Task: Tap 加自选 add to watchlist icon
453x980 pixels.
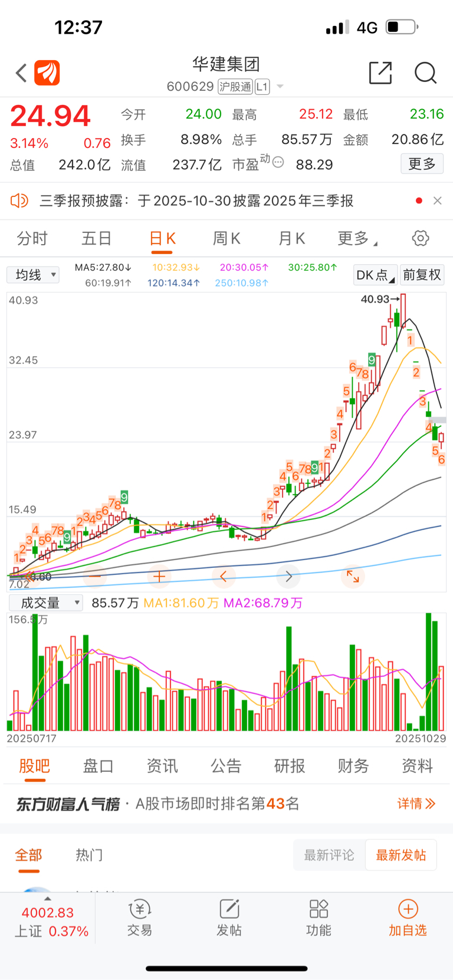Action: pos(408,918)
